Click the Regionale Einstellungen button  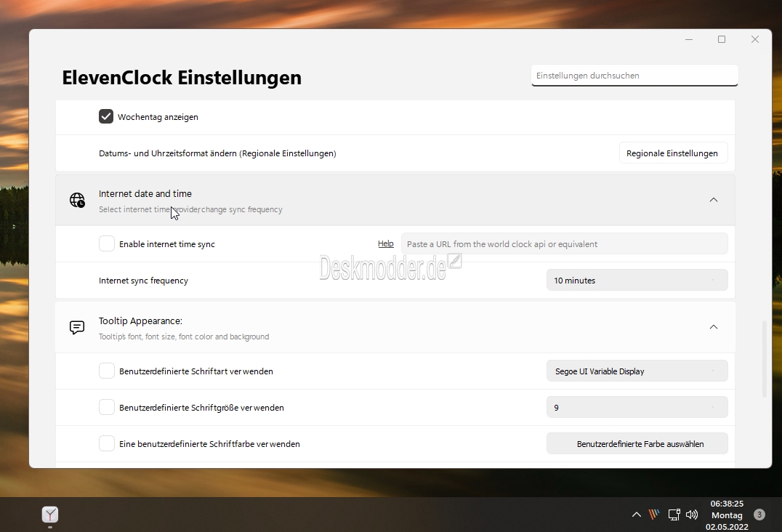(673, 153)
